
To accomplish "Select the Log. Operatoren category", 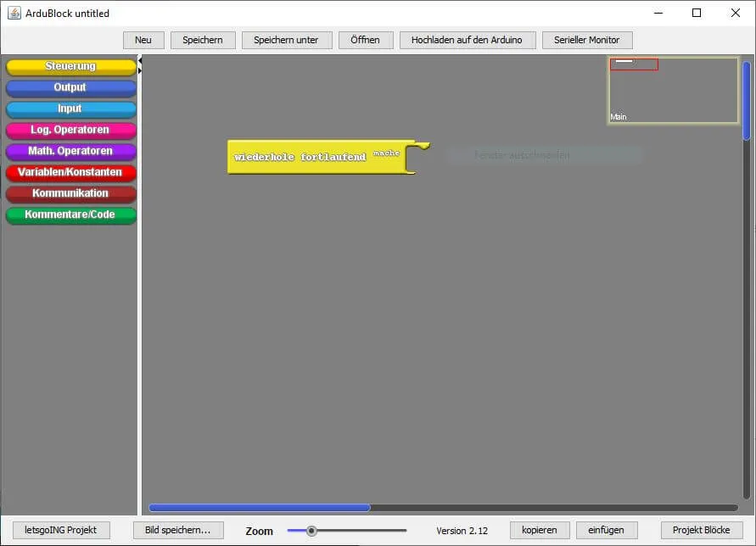I will (70, 130).
